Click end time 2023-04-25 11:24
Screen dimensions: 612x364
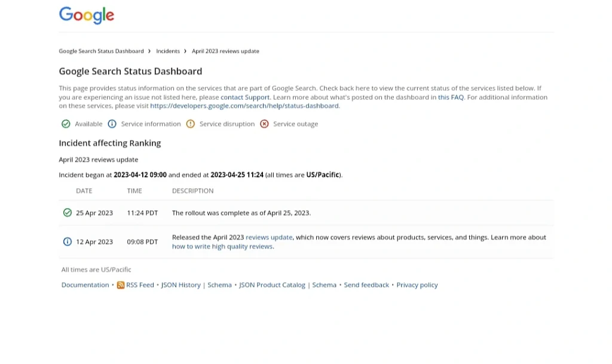click(237, 175)
